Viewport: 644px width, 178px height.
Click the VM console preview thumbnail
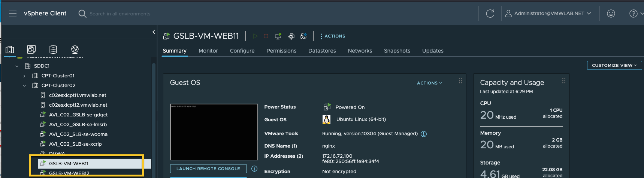[214, 132]
